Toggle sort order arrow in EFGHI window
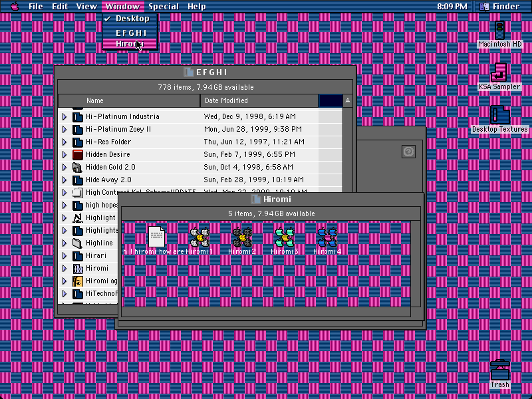 coord(347,101)
